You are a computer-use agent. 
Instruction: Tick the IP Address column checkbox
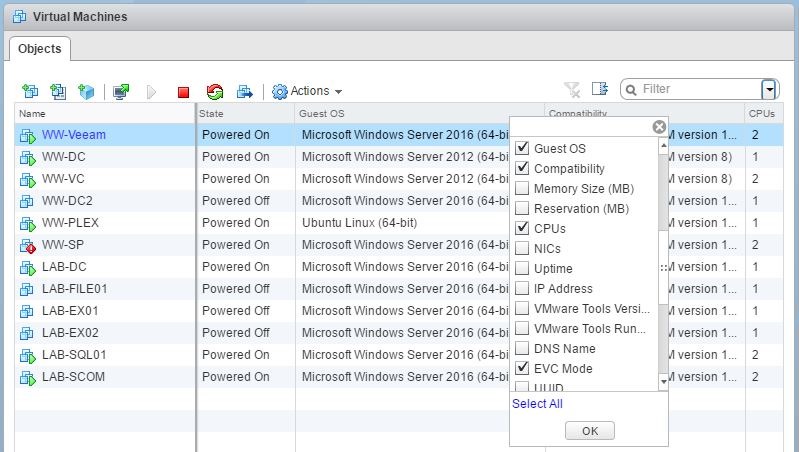point(521,289)
